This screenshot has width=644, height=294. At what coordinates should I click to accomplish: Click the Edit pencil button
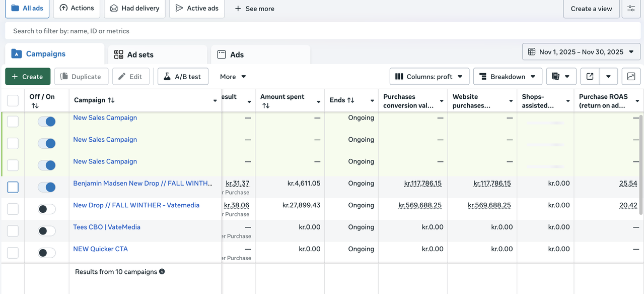pyautogui.click(x=130, y=77)
